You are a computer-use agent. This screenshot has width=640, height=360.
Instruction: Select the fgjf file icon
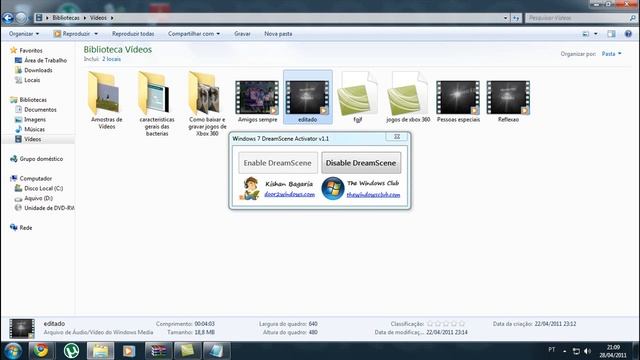point(358,94)
